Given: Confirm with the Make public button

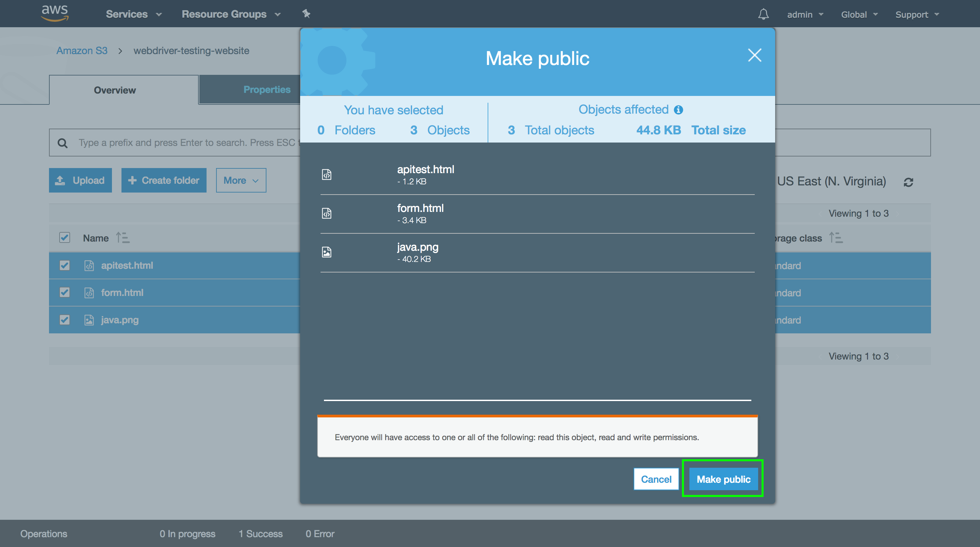Looking at the screenshot, I should coord(723,479).
